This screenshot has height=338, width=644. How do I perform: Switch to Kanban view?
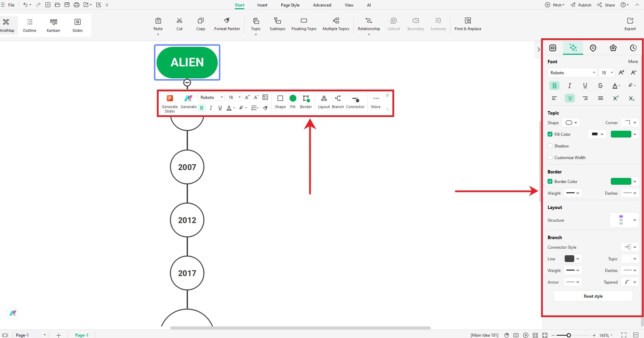coord(53,25)
